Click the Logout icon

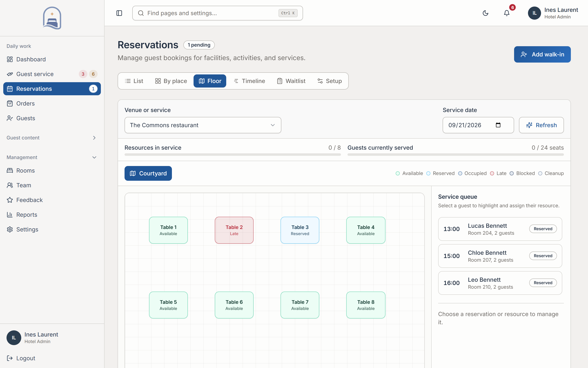point(10,358)
